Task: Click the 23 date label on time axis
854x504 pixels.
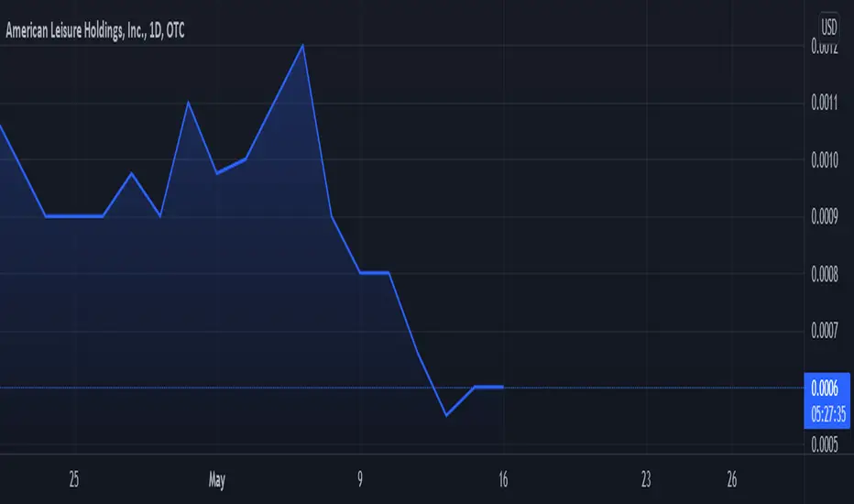Action: point(646,479)
